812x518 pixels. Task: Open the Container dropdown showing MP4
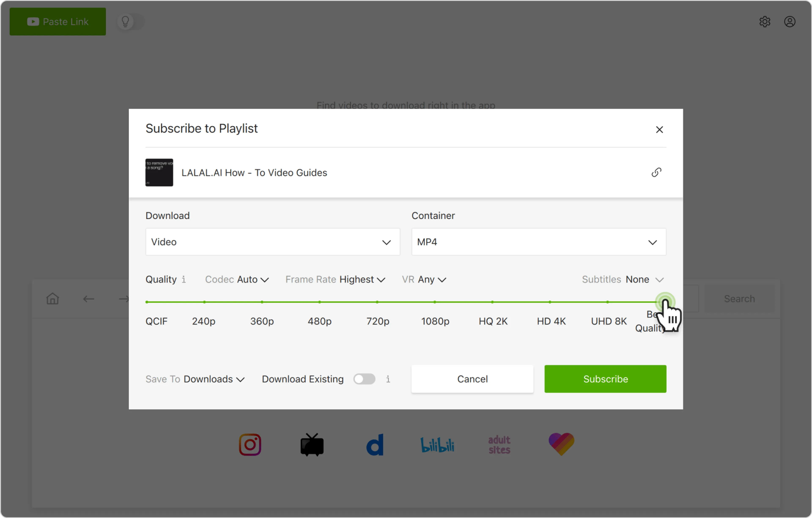coord(539,242)
